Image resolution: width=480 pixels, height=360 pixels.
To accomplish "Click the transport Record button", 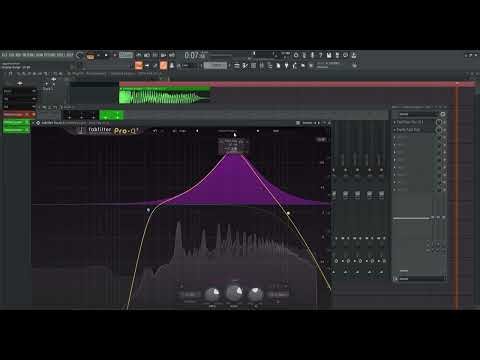I will click(114, 55).
